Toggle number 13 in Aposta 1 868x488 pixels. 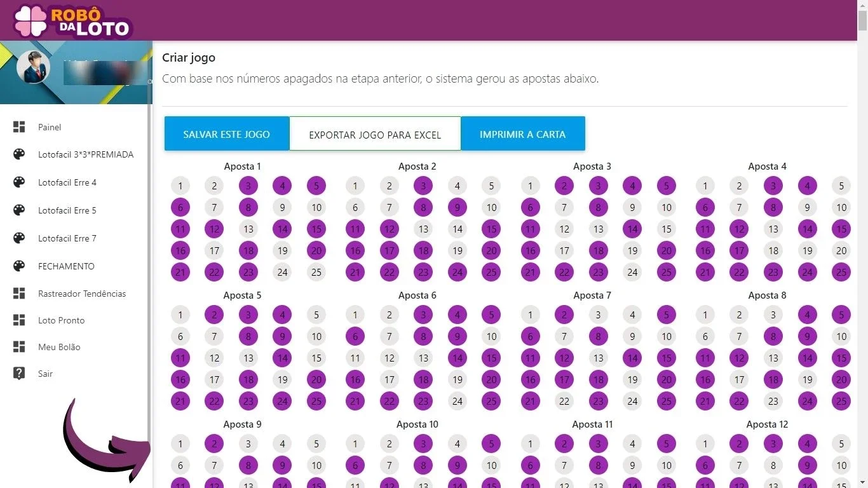(x=248, y=229)
